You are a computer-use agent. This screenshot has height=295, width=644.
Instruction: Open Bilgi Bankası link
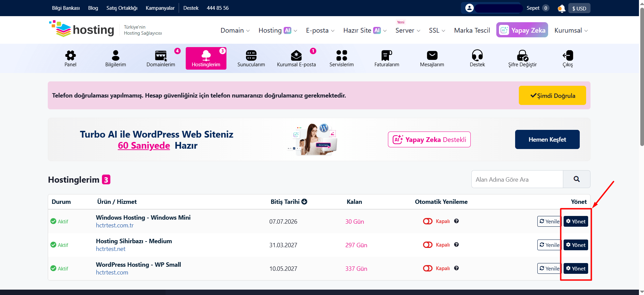(x=66, y=8)
